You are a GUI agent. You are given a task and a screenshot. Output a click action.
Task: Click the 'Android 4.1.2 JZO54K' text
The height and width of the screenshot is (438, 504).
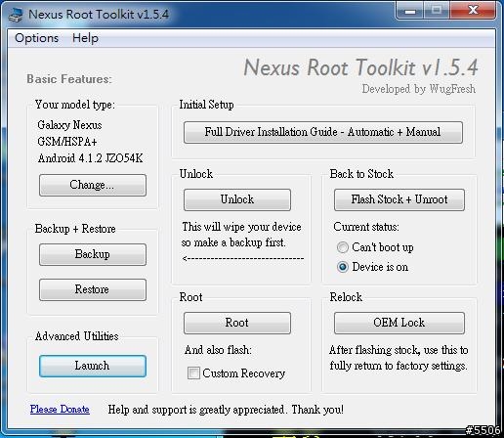tap(90, 158)
